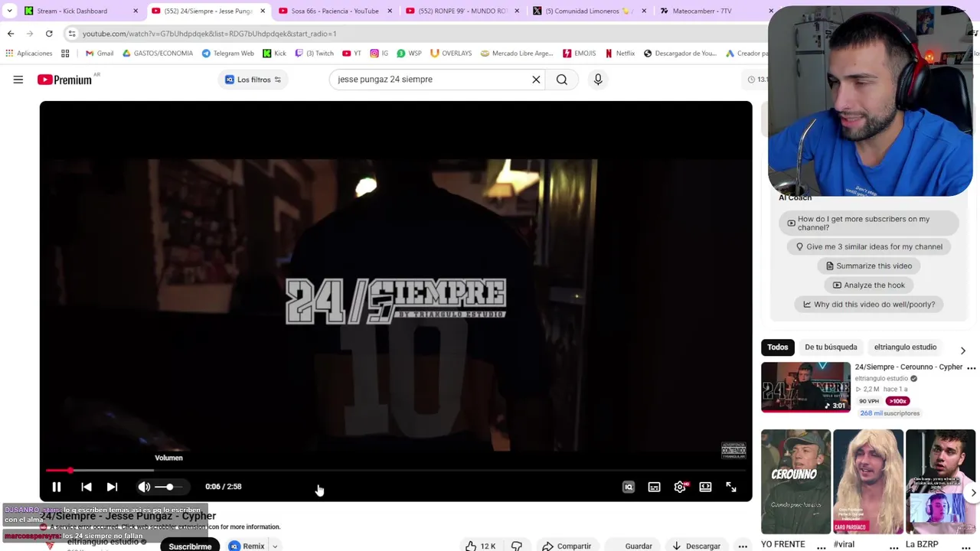
Task: Expand filter chips with right chevron
Action: 963,350
